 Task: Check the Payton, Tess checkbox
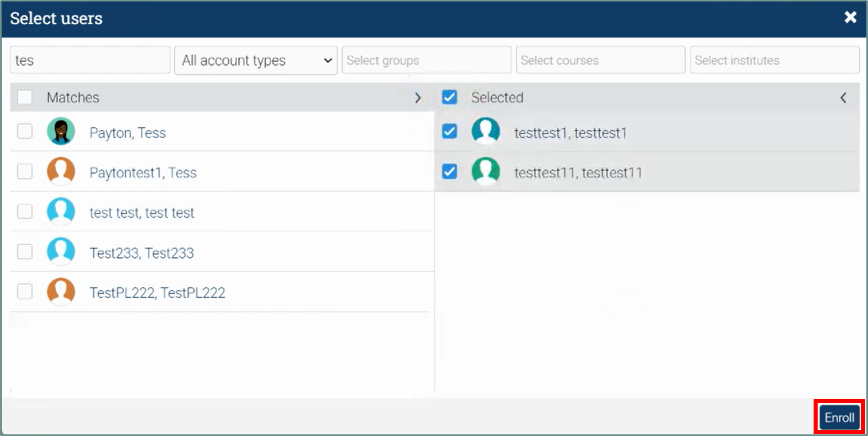point(25,131)
